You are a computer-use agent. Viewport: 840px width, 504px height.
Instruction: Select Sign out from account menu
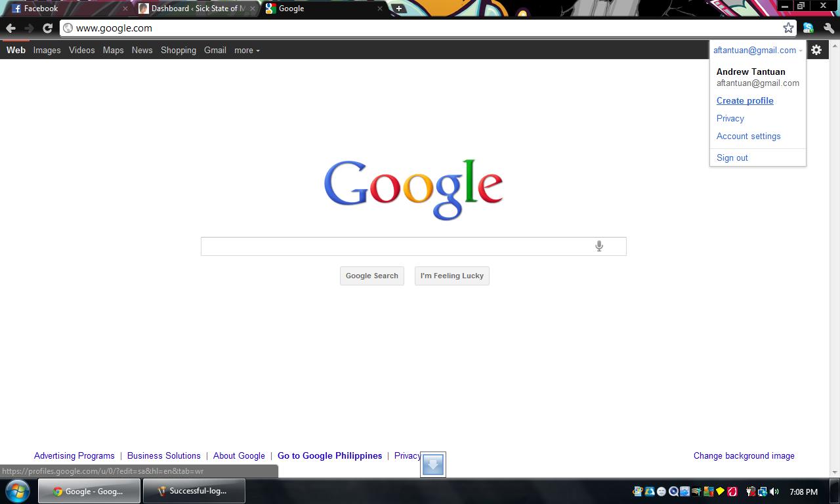[732, 157]
